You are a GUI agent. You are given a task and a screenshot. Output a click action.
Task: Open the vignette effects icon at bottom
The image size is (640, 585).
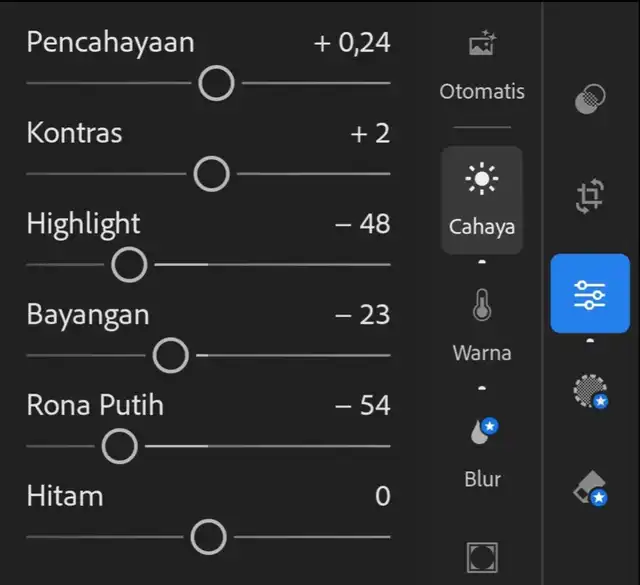pos(482,557)
